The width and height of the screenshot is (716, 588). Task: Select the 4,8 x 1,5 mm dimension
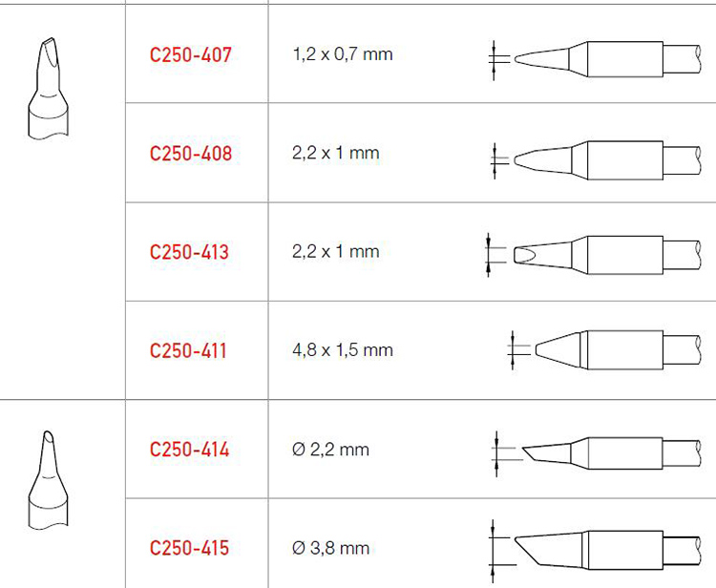(343, 350)
